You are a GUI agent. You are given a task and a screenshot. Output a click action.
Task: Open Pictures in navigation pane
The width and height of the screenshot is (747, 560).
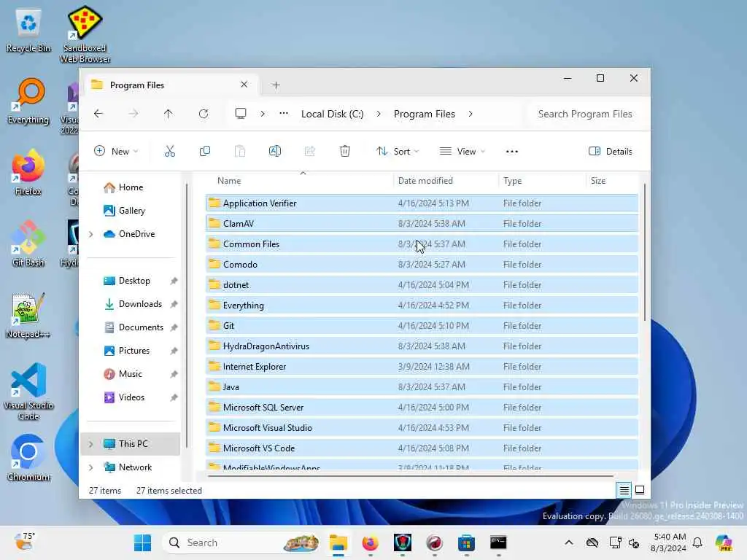[134, 351]
